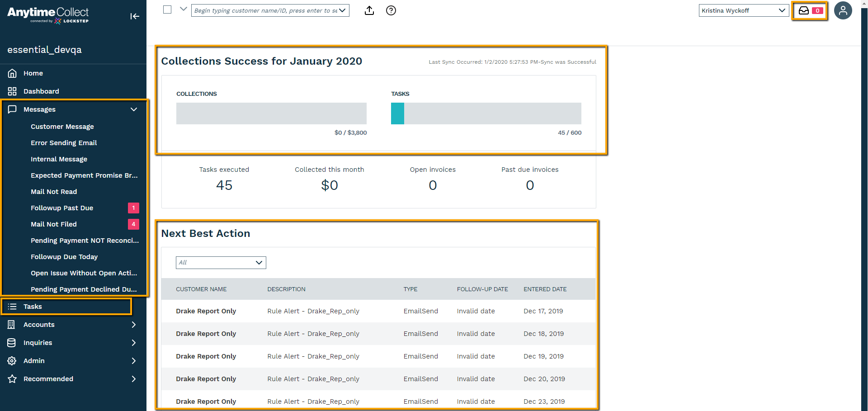This screenshot has height=411, width=868.
Task: Collapse the Messages section chevron
Action: [134, 109]
